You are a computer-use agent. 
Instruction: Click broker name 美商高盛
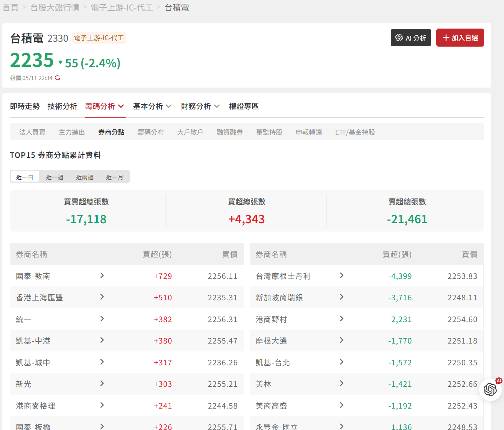tap(271, 406)
